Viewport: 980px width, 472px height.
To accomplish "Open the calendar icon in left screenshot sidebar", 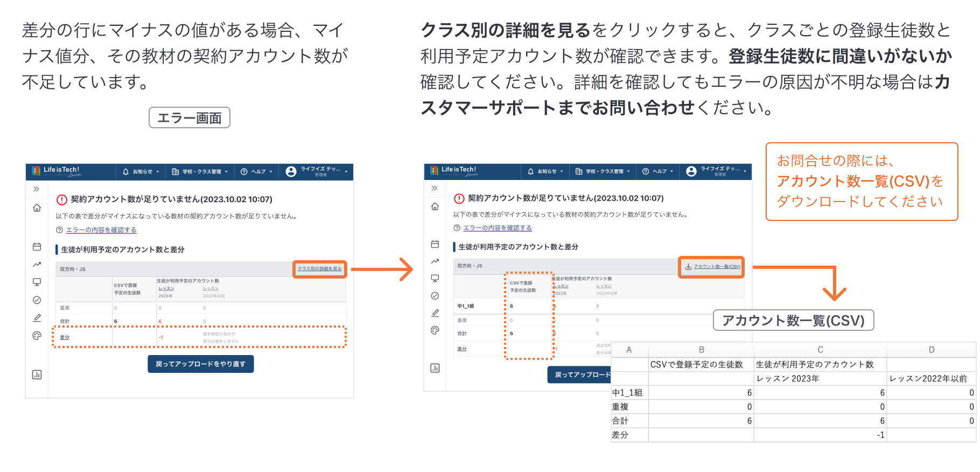I will pos(37,247).
